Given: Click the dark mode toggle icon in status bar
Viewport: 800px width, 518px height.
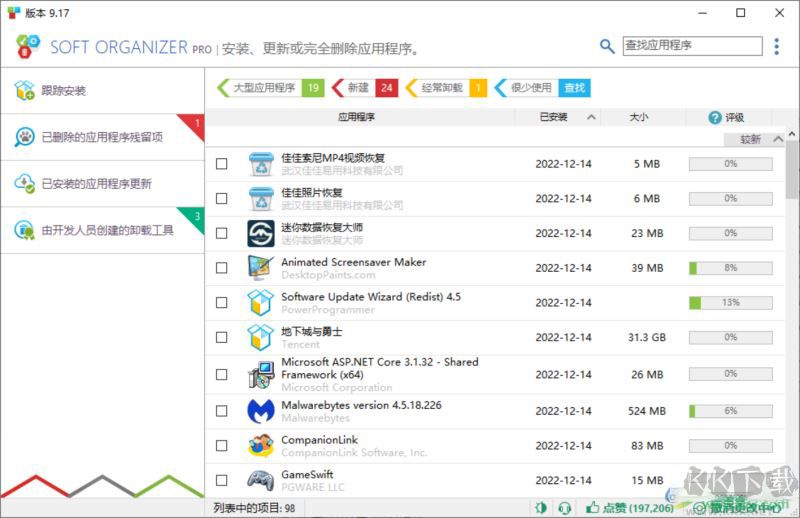Looking at the screenshot, I should tap(541, 508).
